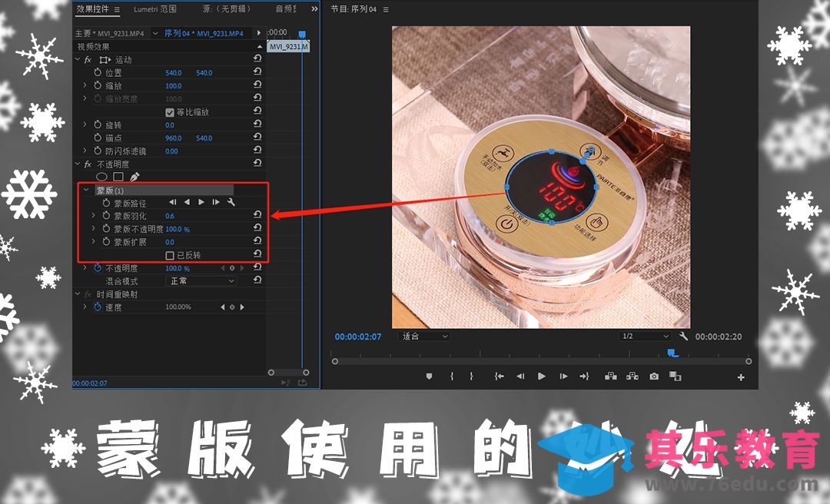Select the 音频 panel tab
This screenshot has height=504, width=830.
[x=284, y=8]
